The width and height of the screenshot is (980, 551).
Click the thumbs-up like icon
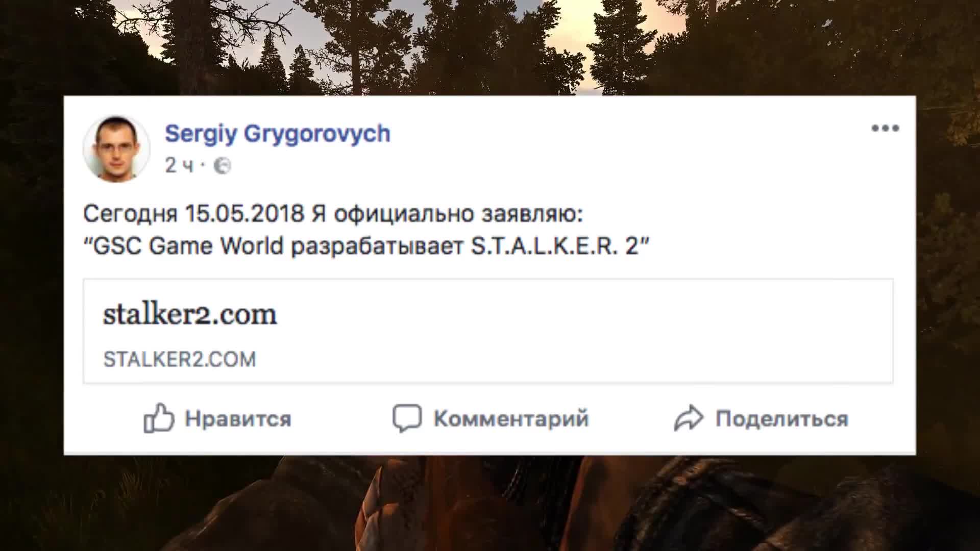159,418
